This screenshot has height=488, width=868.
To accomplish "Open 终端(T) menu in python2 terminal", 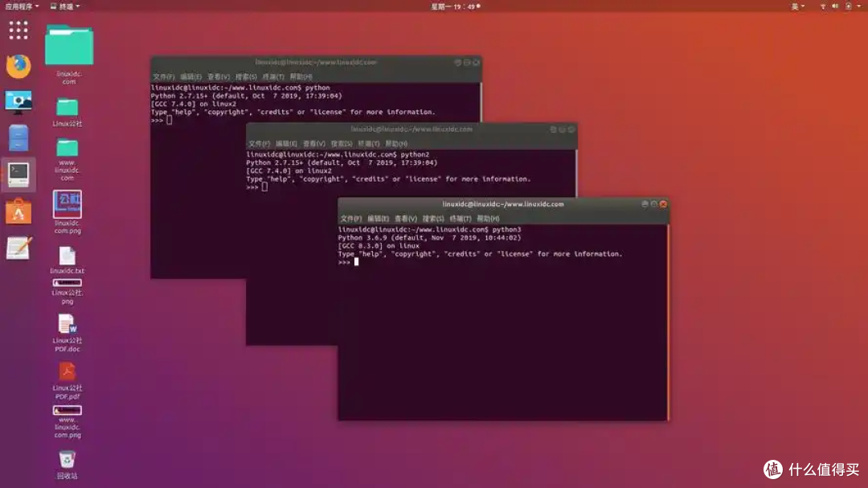I will (368, 143).
